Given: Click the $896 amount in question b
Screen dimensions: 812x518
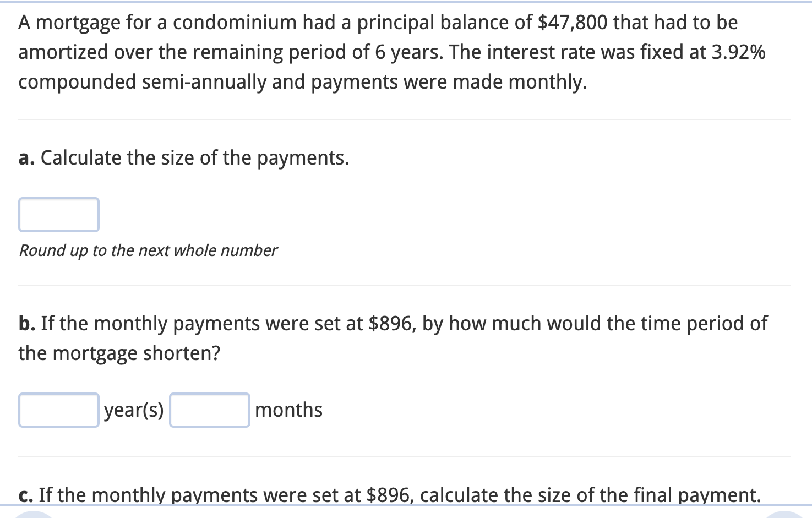Looking at the screenshot, I should point(389,323).
